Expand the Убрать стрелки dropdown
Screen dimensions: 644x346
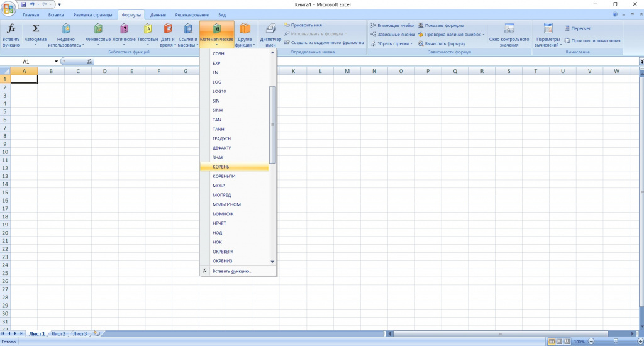point(411,43)
